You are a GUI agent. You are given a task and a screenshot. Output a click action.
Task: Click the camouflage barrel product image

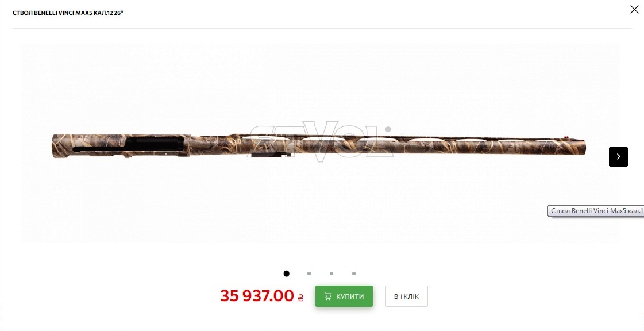319,145
